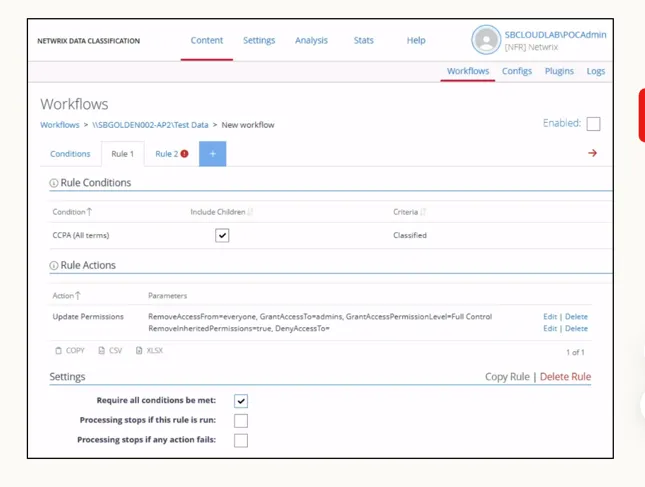Open the Content tab

(x=206, y=40)
